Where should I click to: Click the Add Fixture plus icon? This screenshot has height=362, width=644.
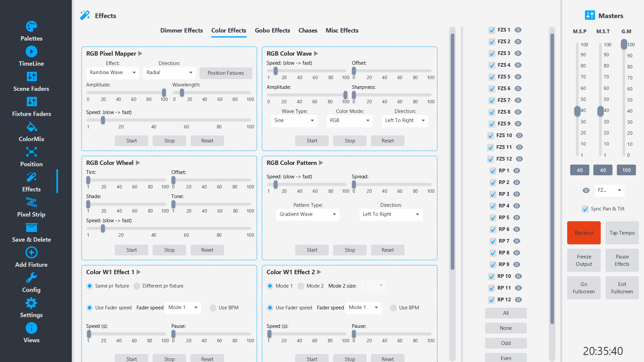coord(32,253)
